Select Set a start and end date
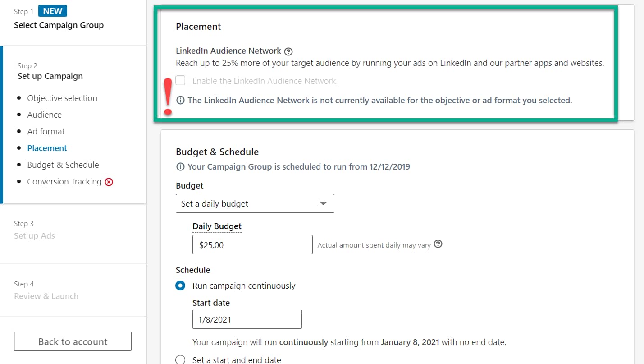The height and width of the screenshot is (364, 644). [180, 359]
